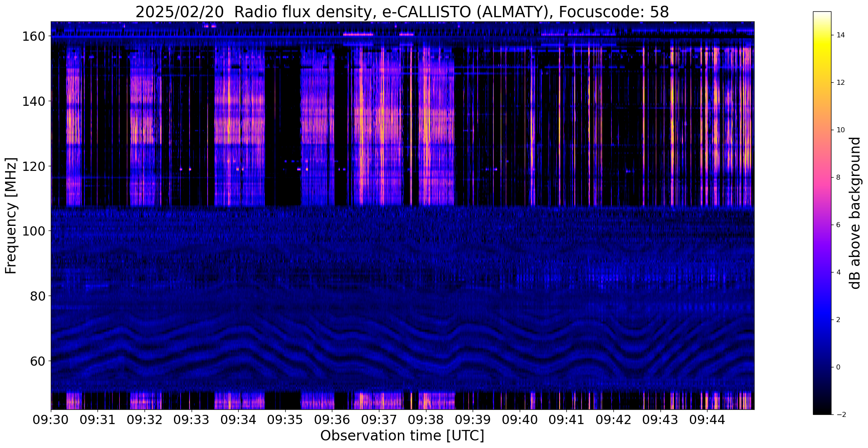Click the 'Observation time [UTC]' axis label
This screenshot has height=448, width=868.
402,435
